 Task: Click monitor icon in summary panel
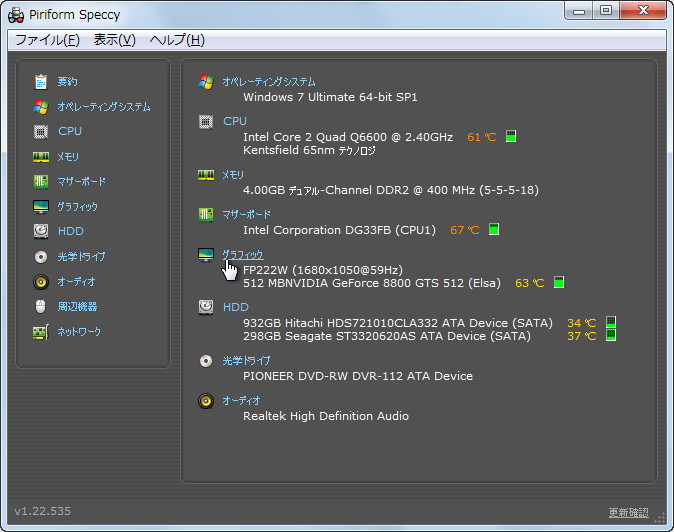(x=206, y=255)
